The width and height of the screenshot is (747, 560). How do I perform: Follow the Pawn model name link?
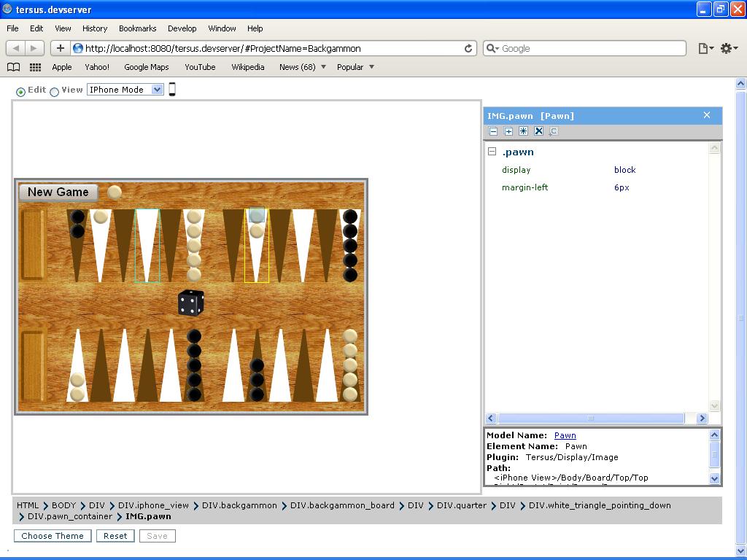[565, 435]
